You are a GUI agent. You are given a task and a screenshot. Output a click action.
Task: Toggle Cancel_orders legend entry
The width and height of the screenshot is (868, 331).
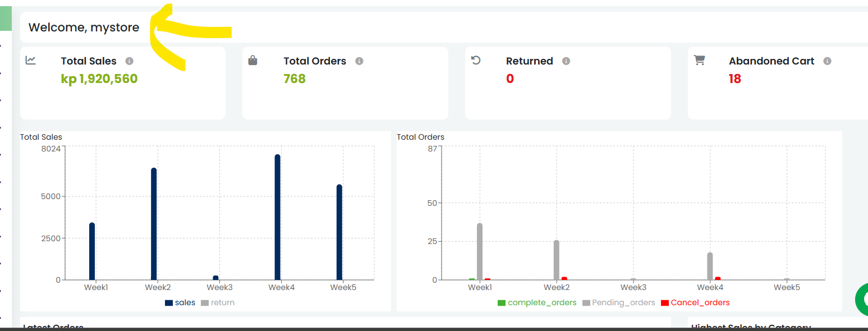tap(695, 302)
